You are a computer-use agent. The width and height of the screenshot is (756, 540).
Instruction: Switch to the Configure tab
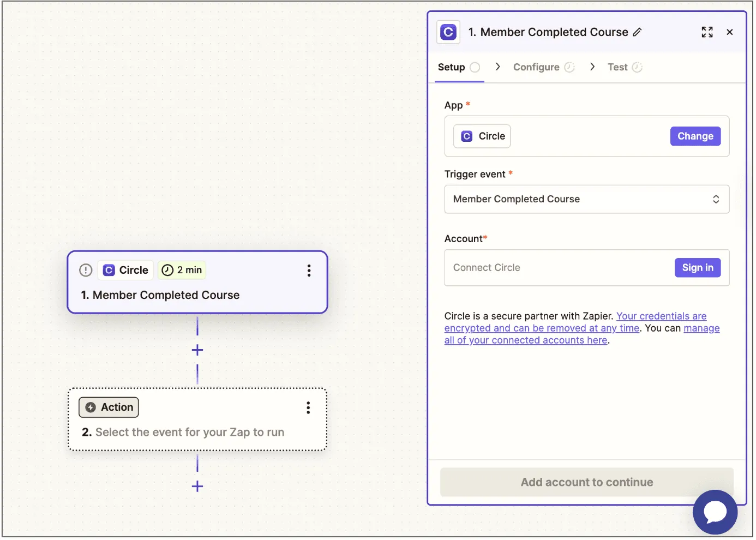(x=544, y=67)
